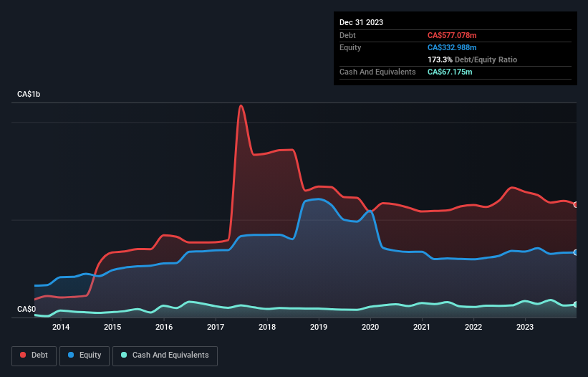Click the 2022 x-axis label

click(473, 327)
